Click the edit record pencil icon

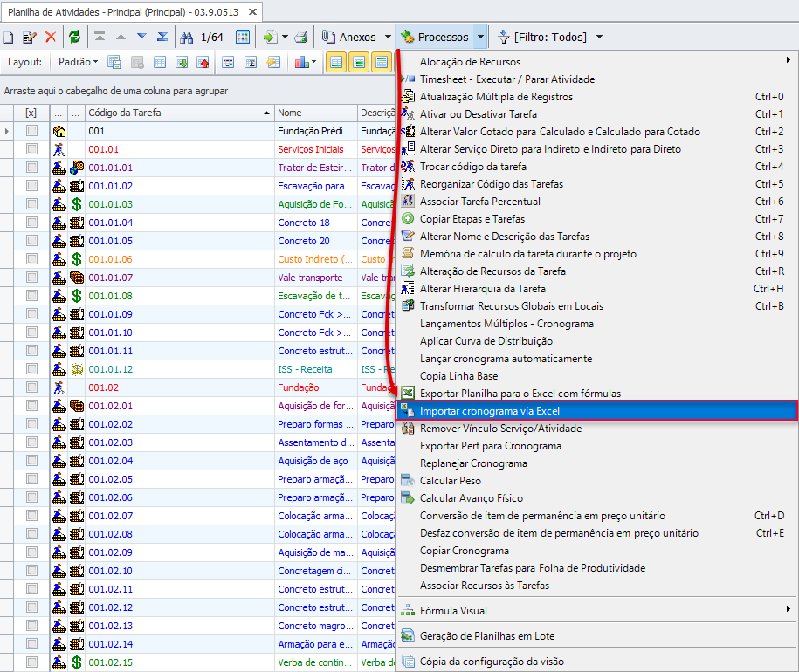pos(30,38)
